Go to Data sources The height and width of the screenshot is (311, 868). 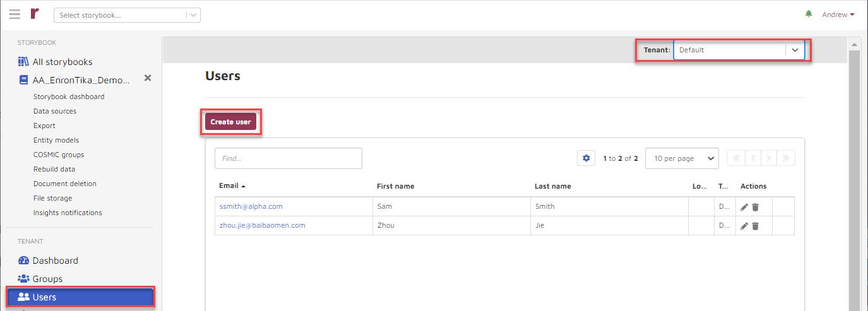point(55,111)
